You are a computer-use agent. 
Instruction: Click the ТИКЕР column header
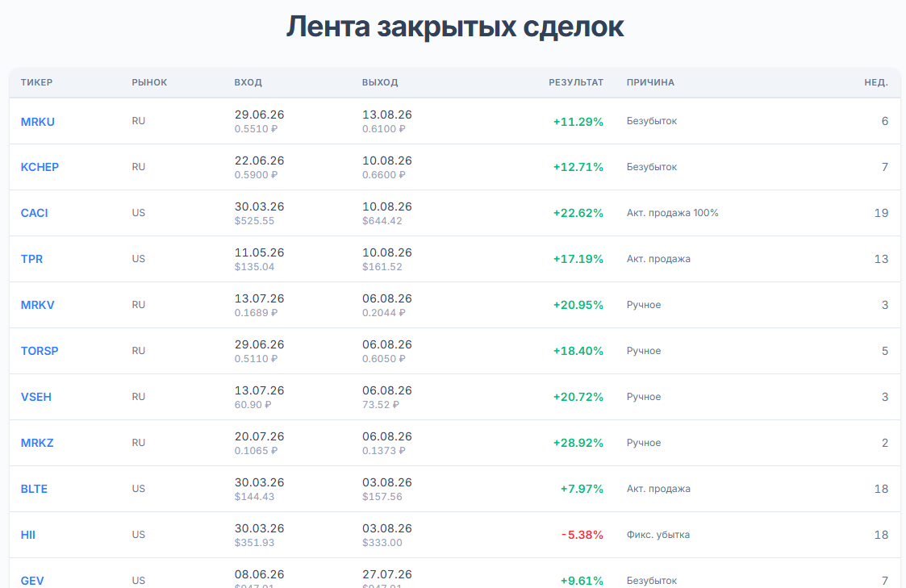pos(36,82)
